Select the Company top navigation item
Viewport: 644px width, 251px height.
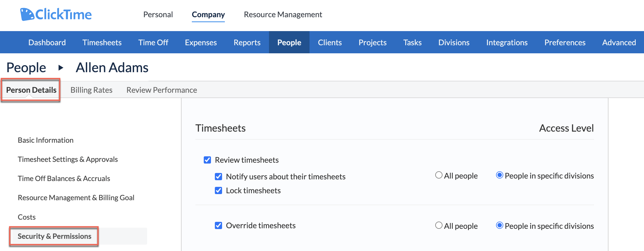point(208,14)
